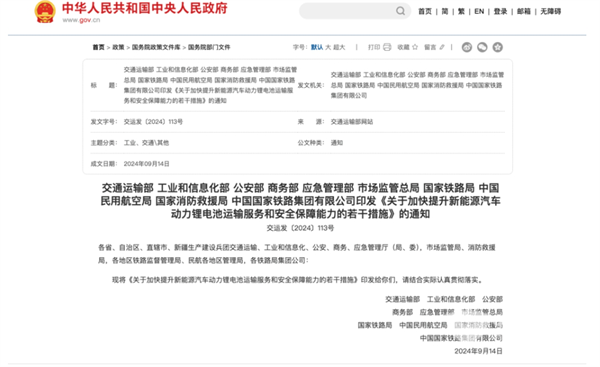Screen dimensions: 600x367
Task: Open 国务院部门文件 breadcrumb link
Action: (209, 47)
